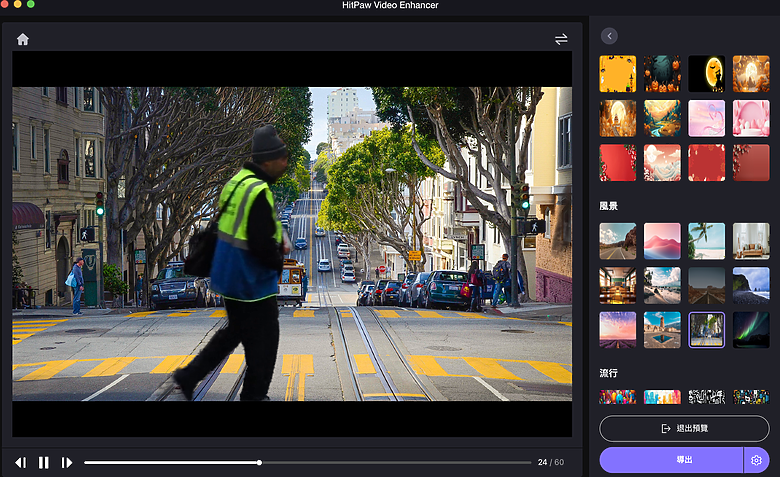Select the dark pumpkin forest background
The height and width of the screenshot is (477, 780).
pos(662,74)
